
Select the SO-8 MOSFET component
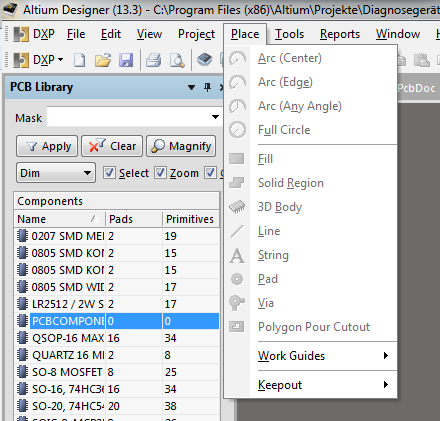(117, 372)
